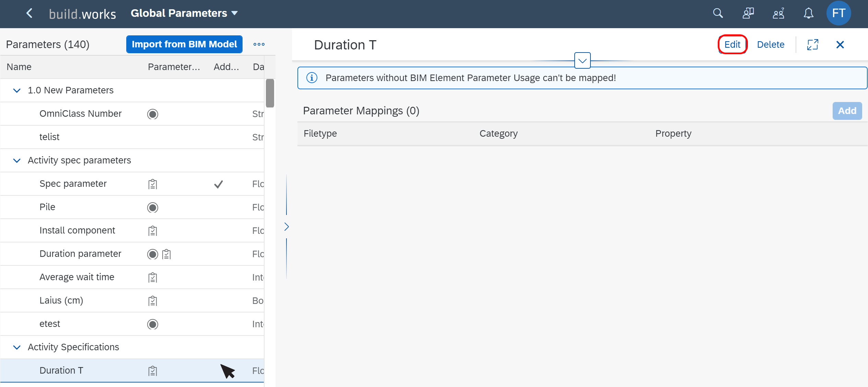The image size is (868, 387).
Task: Select the Pile parameter row
Action: pos(132,207)
